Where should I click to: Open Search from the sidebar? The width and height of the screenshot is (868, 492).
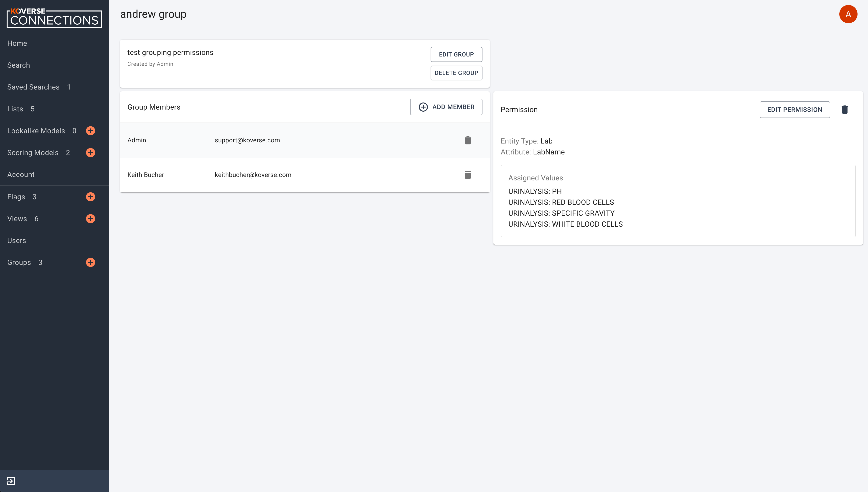[x=19, y=65]
